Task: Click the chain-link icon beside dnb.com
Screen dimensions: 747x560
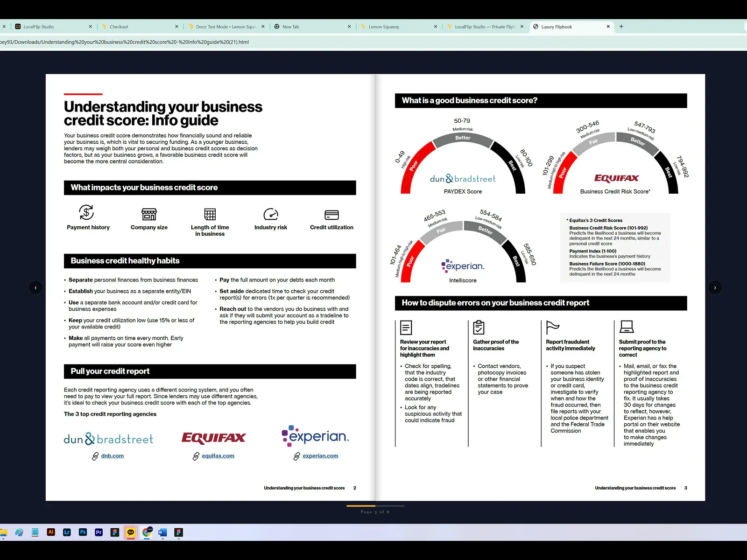Action: tap(95, 456)
